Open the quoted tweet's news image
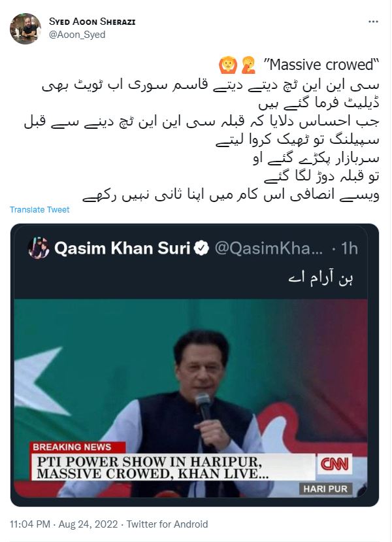The width and height of the screenshot is (392, 542). tap(191, 398)
